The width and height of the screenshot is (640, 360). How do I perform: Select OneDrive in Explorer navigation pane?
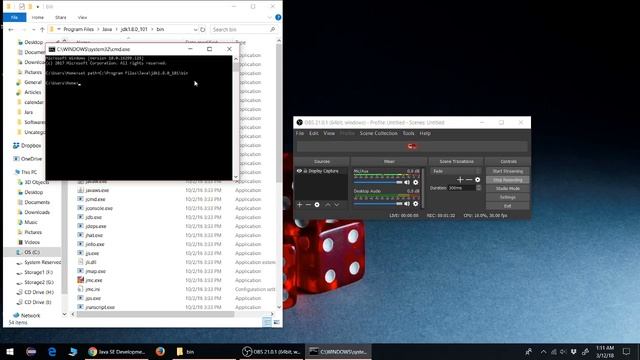pos(27,159)
